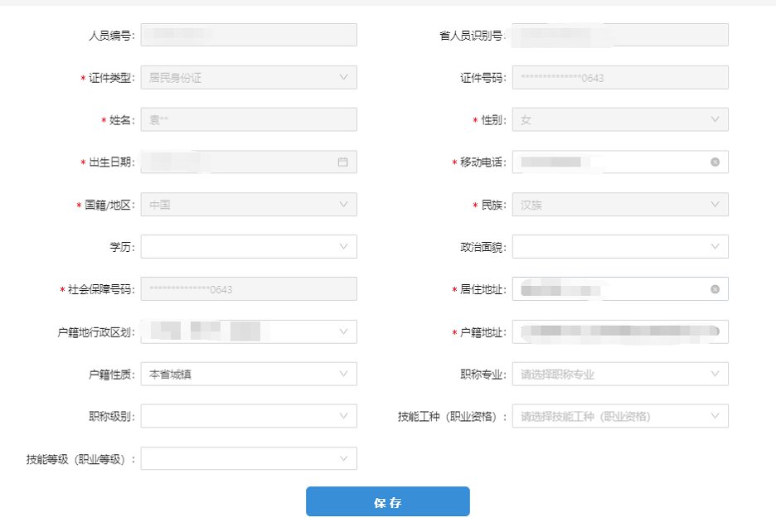Clear the 移动电话 field with its X icon
The height and width of the screenshot is (532, 776).
coord(715,162)
